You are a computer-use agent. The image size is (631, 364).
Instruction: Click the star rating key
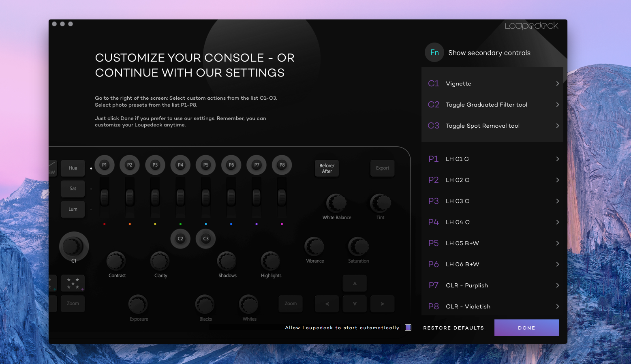73,283
